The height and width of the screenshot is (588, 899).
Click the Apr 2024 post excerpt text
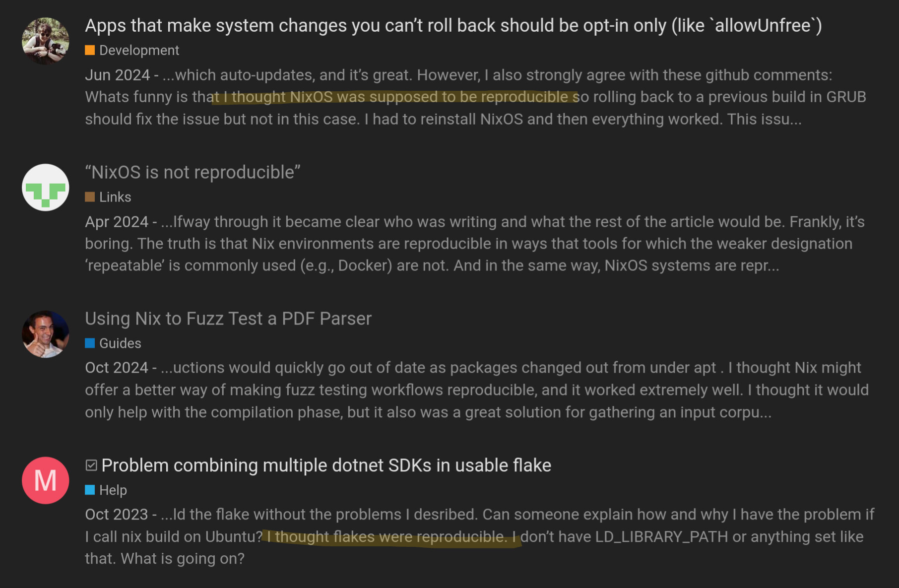point(475,243)
